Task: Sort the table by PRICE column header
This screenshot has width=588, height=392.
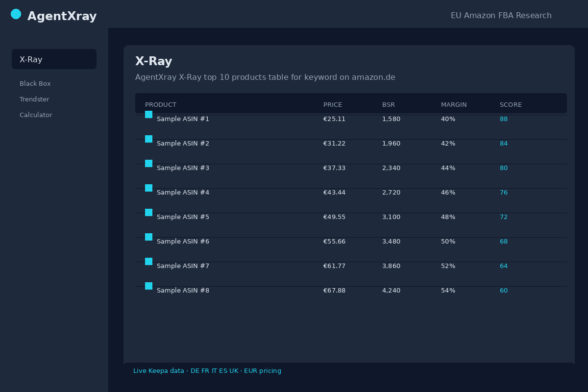Action: (x=333, y=105)
